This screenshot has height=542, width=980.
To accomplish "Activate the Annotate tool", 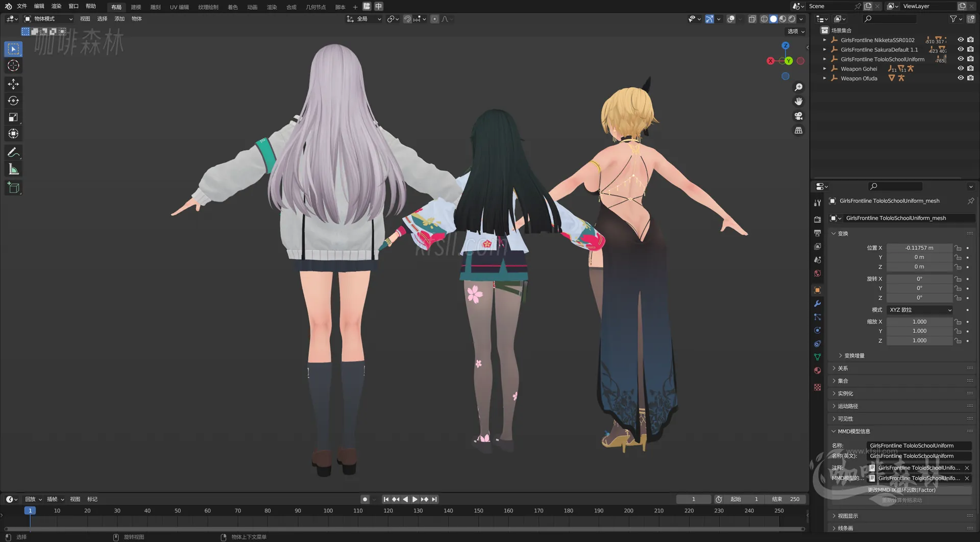I will click(13, 152).
